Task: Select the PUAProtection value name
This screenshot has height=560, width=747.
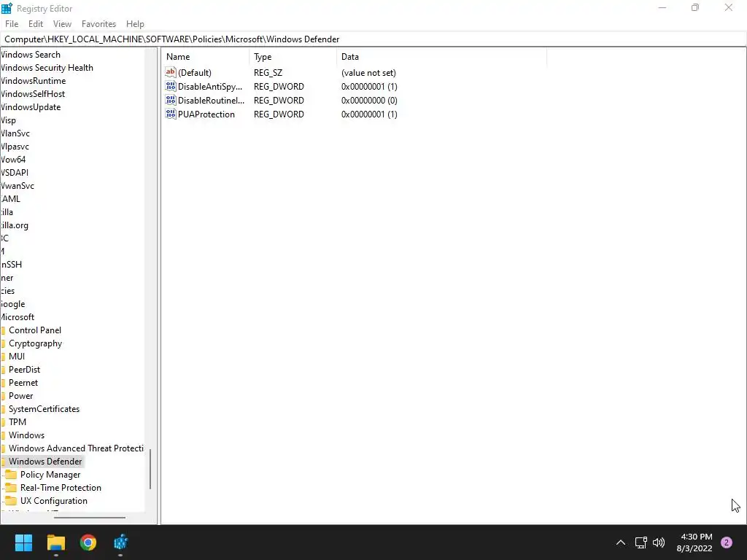Action: click(206, 114)
